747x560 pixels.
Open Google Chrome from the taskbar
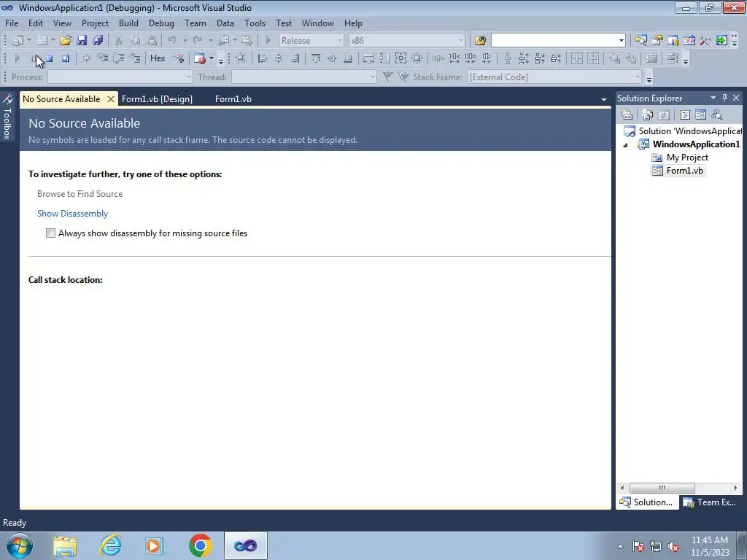(x=200, y=545)
